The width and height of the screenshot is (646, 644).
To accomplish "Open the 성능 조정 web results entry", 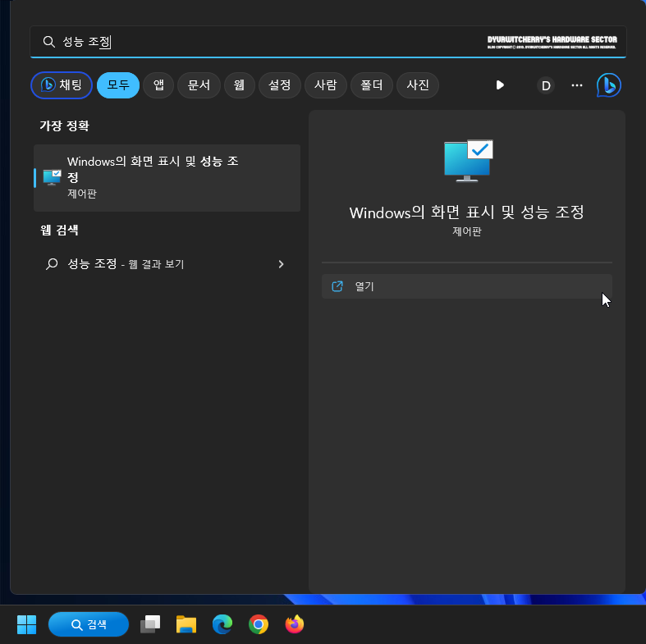I will [167, 264].
